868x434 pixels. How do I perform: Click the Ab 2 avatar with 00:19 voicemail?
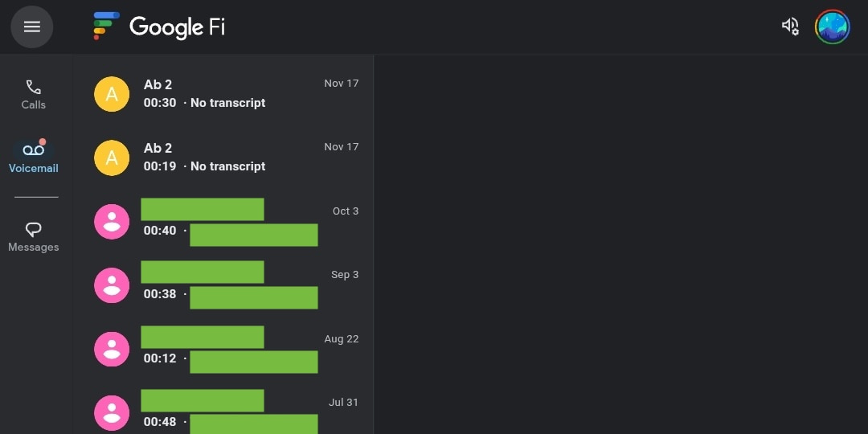click(x=112, y=158)
